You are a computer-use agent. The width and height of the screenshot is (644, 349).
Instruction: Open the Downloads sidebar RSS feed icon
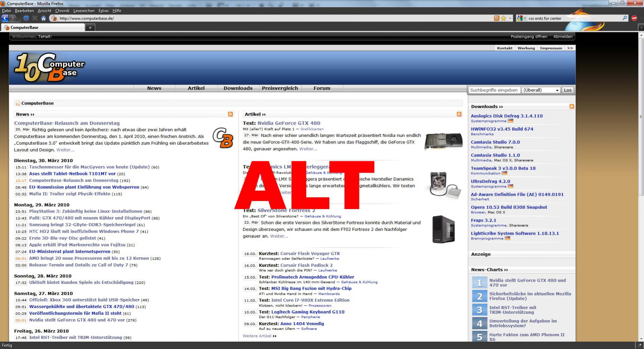[572, 106]
